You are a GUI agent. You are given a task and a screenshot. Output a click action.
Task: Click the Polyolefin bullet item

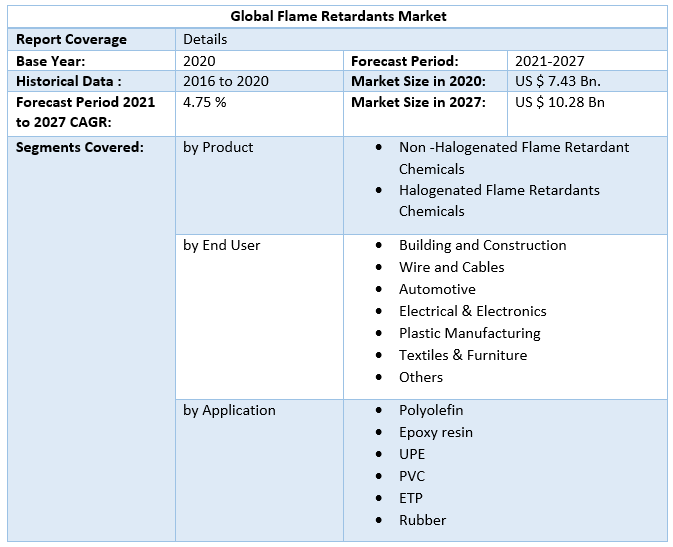(x=431, y=410)
